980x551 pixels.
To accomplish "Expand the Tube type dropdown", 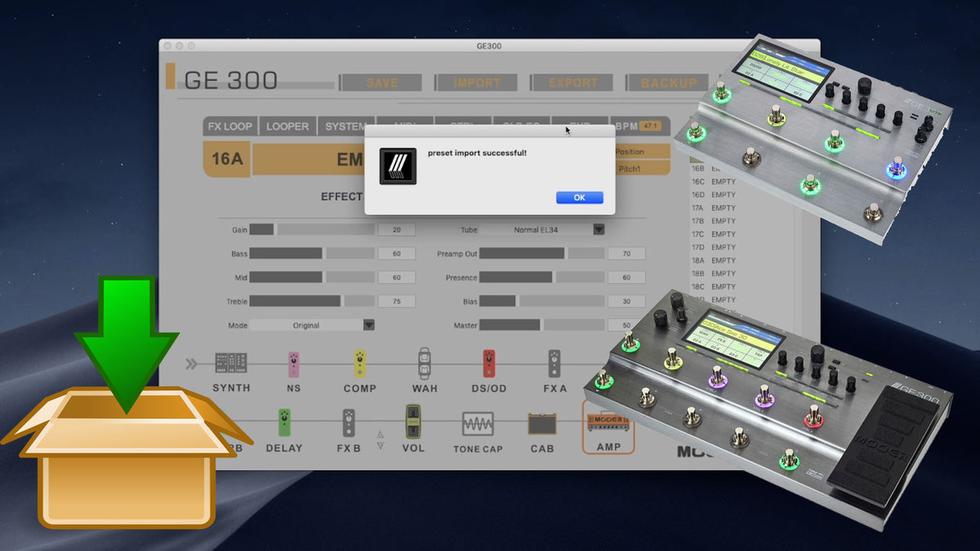I will pos(599,229).
